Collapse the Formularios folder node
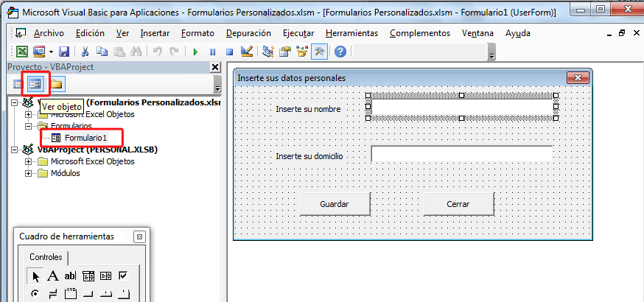The width and height of the screenshot is (644, 302). coord(28,127)
